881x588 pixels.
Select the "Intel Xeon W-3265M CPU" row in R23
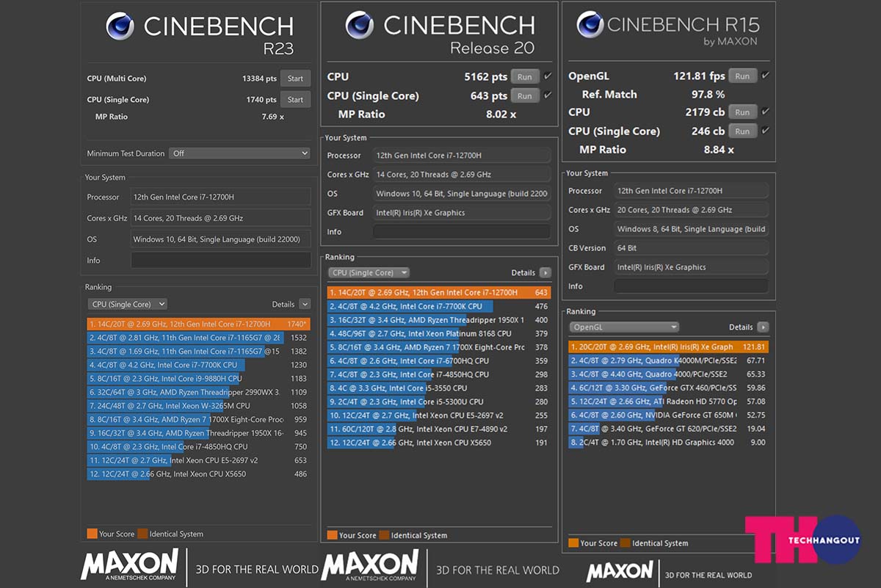click(x=198, y=406)
